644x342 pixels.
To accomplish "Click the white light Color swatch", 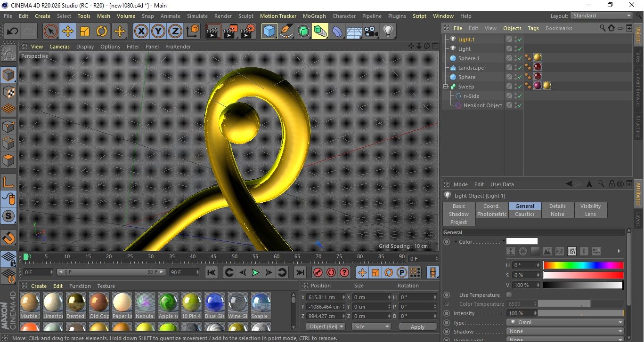I will [522, 241].
